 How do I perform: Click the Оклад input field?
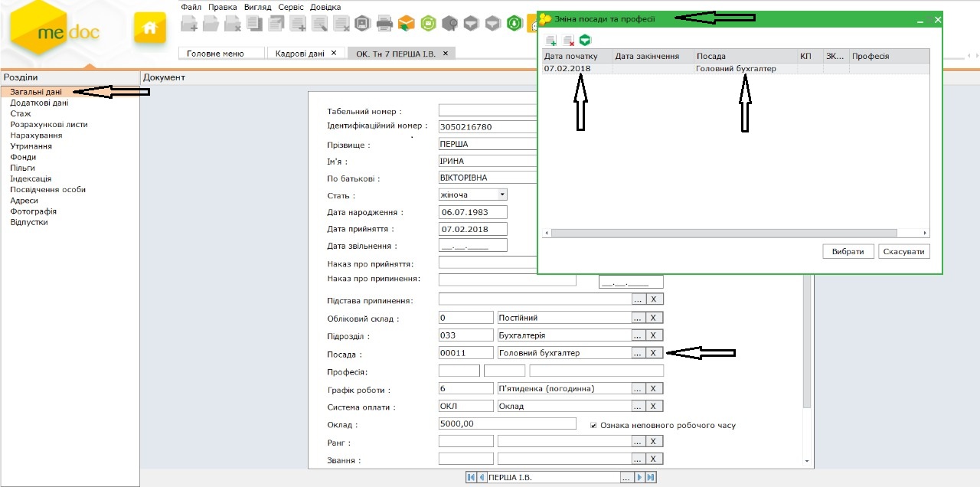tap(507, 423)
